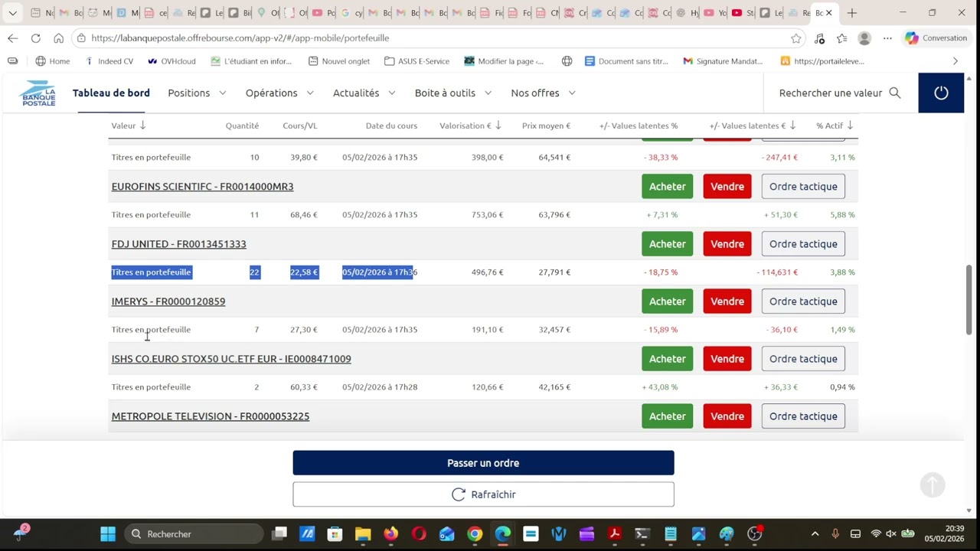
Task: Open Windows Start menu
Action: [108, 534]
